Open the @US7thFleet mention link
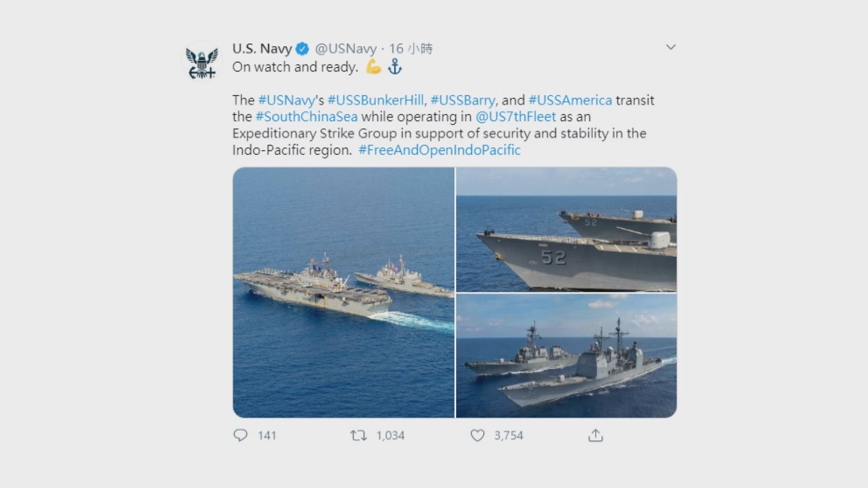868x488 pixels. pos(521,117)
